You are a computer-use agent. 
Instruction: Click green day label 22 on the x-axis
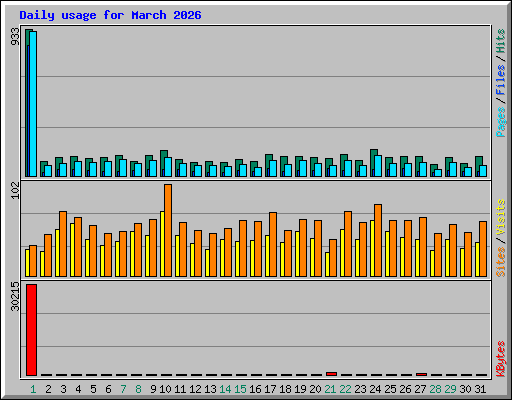tap(345, 389)
